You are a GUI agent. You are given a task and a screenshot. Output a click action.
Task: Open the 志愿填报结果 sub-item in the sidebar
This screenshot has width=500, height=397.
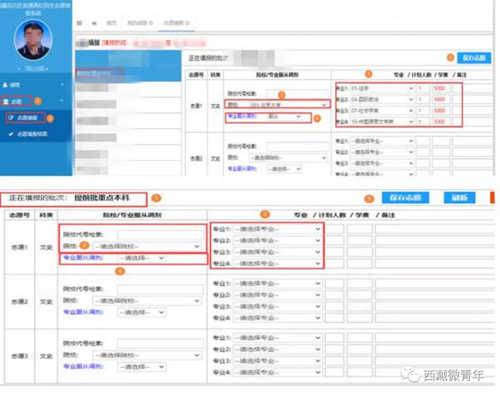(x=32, y=134)
